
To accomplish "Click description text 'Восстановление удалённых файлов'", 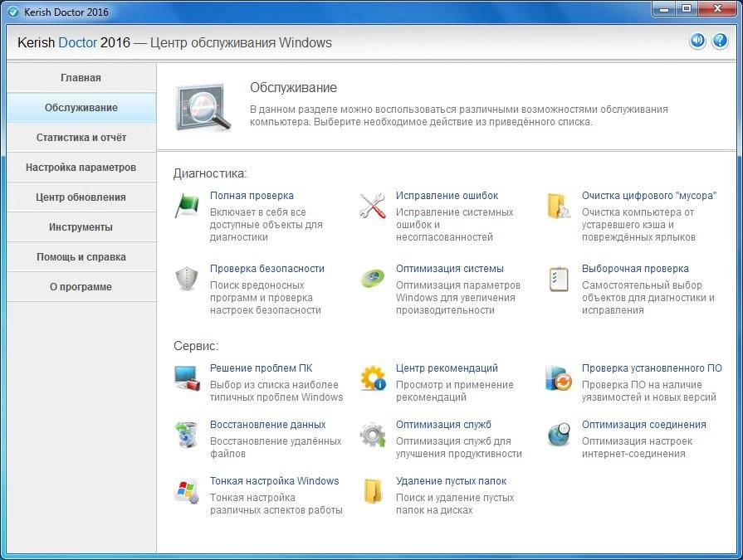I will (x=276, y=447).
